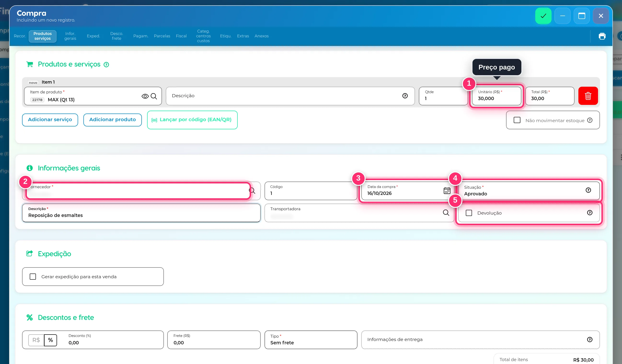Open the Etiqu. tab
The height and width of the screenshot is (364, 622).
226,36
